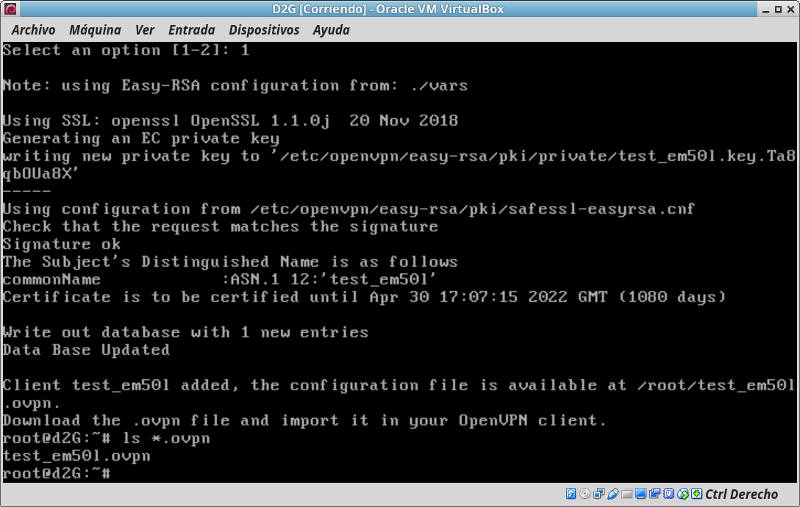Open the Máquina menu

(95, 30)
